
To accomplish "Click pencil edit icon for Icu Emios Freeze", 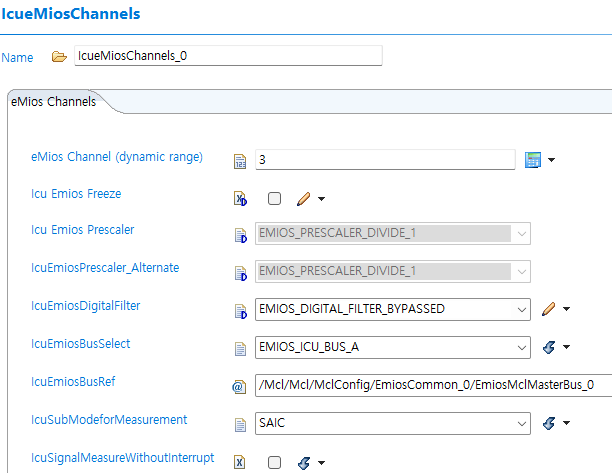I will 304,198.
